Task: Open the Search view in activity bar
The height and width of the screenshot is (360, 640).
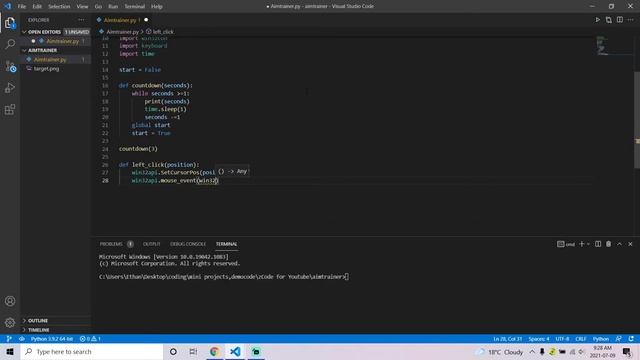Action: 10,44
